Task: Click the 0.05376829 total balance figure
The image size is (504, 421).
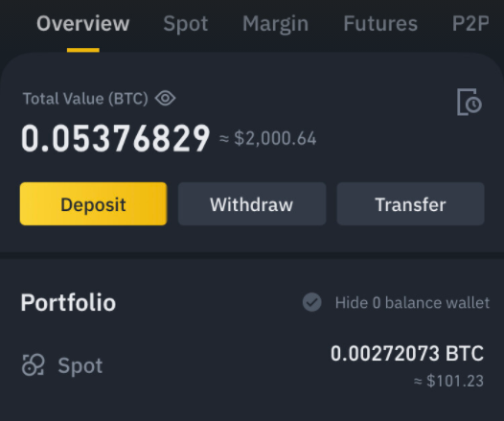Action: tap(116, 139)
